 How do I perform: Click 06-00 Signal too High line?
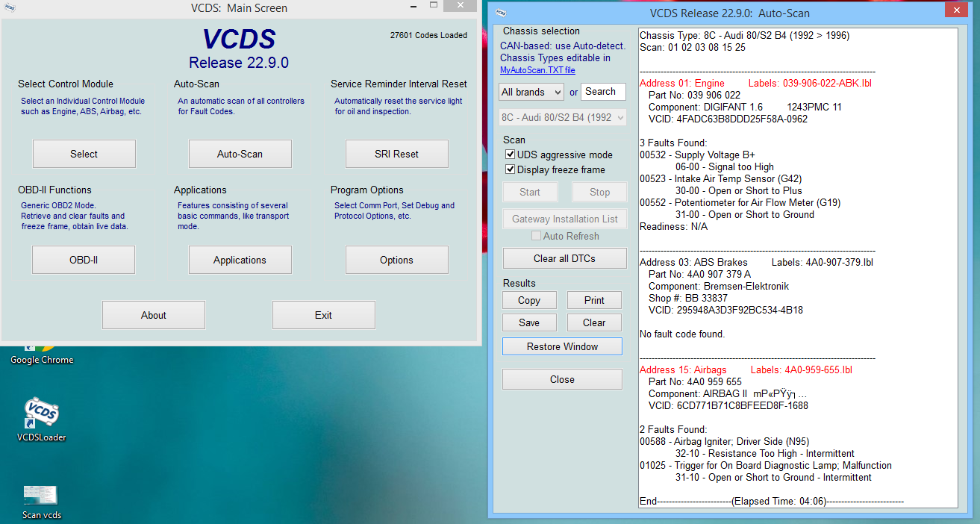coord(725,166)
